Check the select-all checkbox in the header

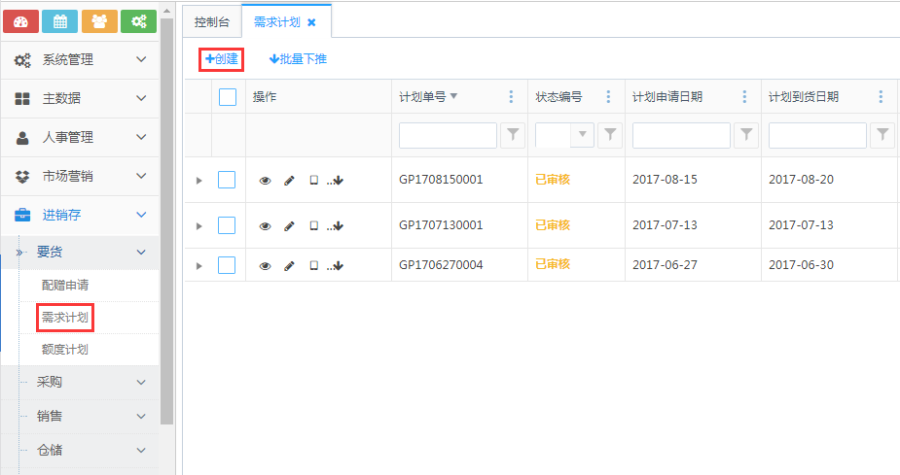(x=227, y=97)
